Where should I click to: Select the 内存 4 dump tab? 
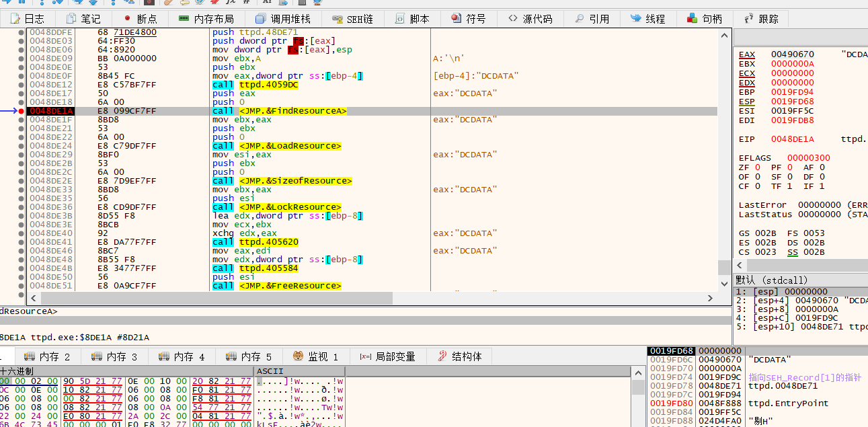point(182,356)
